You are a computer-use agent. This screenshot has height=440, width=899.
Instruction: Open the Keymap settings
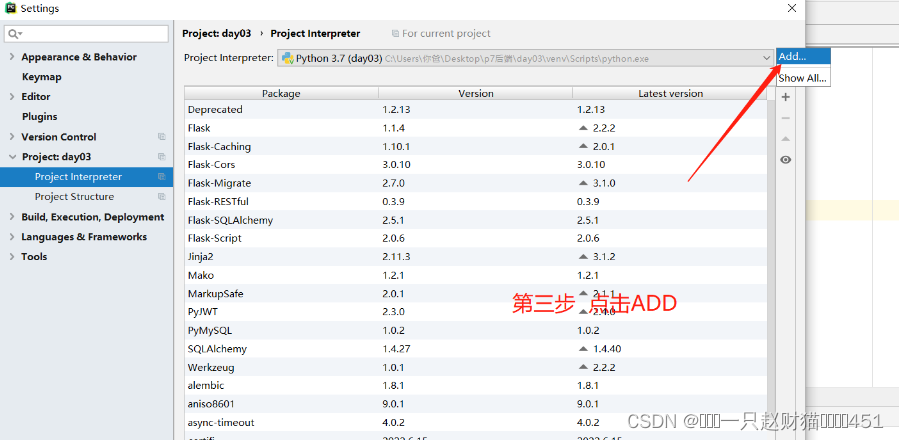[x=41, y=77]
